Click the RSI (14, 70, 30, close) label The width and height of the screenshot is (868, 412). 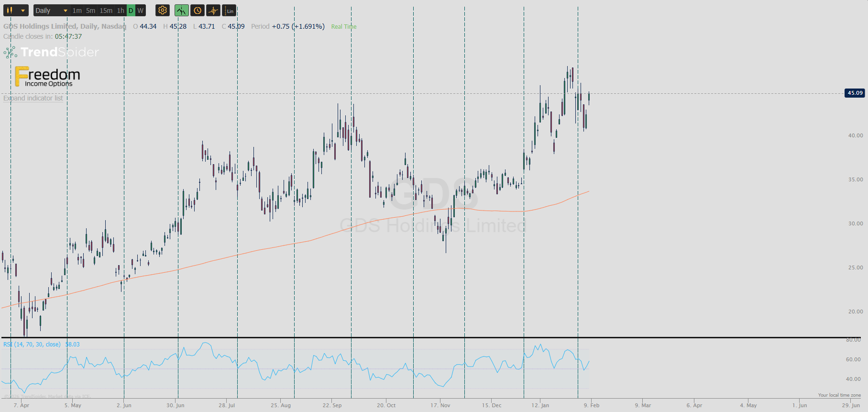click(32, 345)
